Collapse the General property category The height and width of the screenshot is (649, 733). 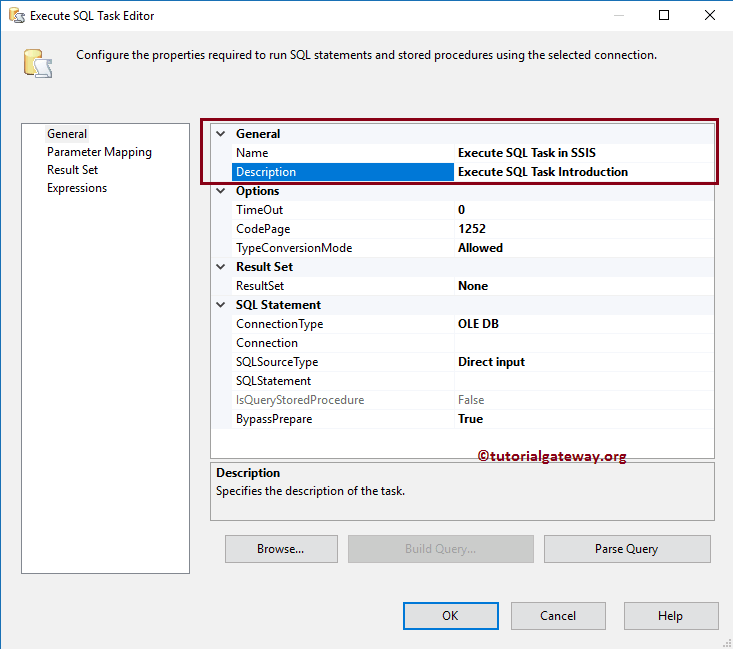point(221,134)
